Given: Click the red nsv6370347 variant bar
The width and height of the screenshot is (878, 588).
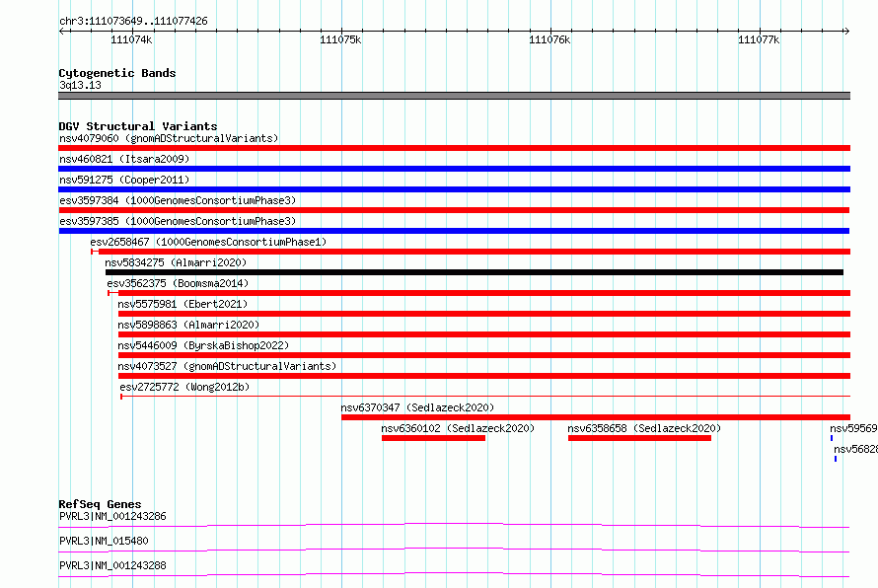Looking at the screenshot, I should tap(596, 417).
